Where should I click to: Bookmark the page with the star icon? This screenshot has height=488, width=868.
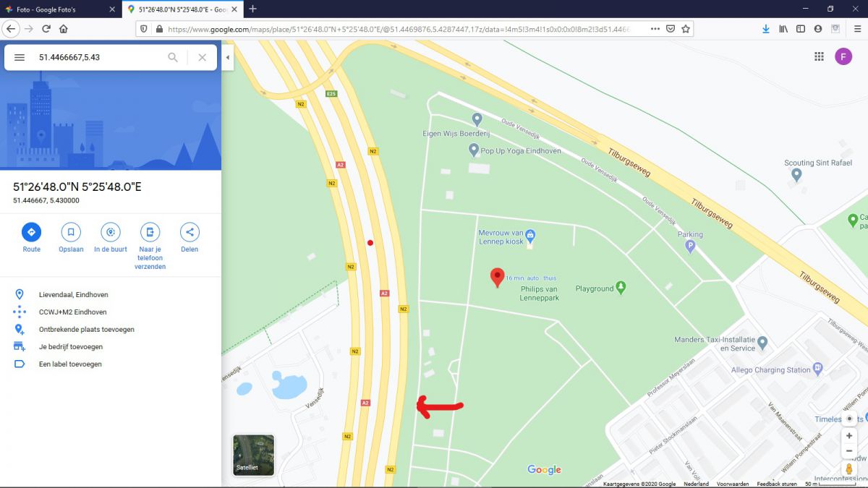686,29
